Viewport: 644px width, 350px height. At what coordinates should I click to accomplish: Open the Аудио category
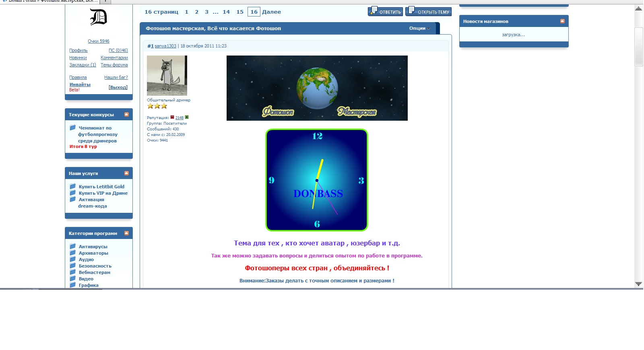86,259
